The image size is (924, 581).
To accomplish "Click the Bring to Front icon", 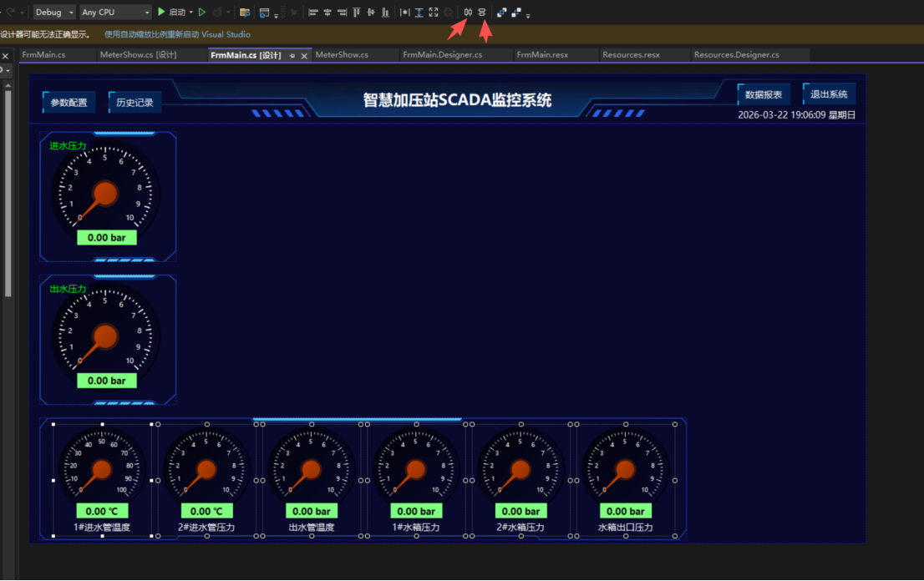I will pyautogui.click(x=501, y=13).
